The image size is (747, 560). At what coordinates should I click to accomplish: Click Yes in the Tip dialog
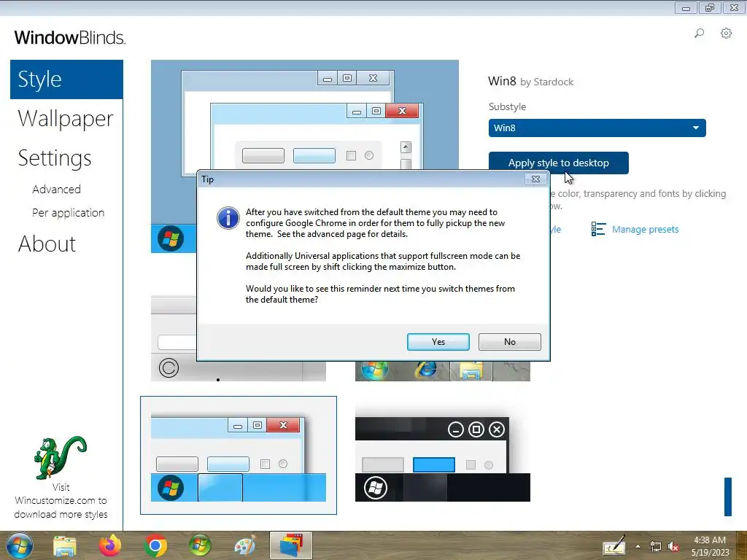[438, 342]
